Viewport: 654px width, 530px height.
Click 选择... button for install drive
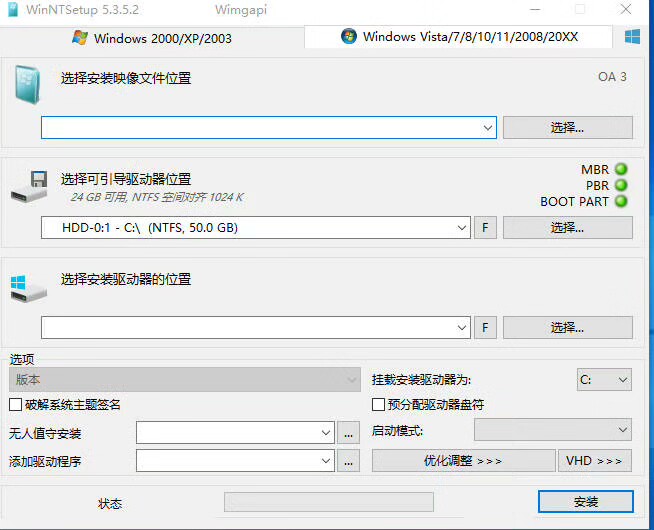click(568, 328)
